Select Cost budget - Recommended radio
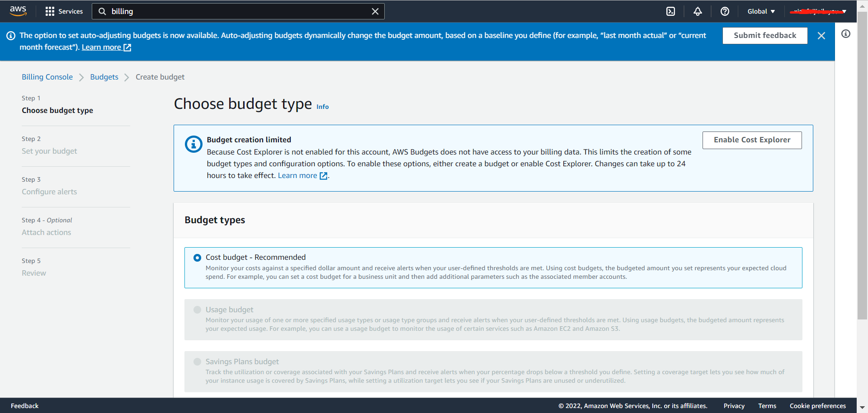Screen dimensions: 868x413 (197, 258)
